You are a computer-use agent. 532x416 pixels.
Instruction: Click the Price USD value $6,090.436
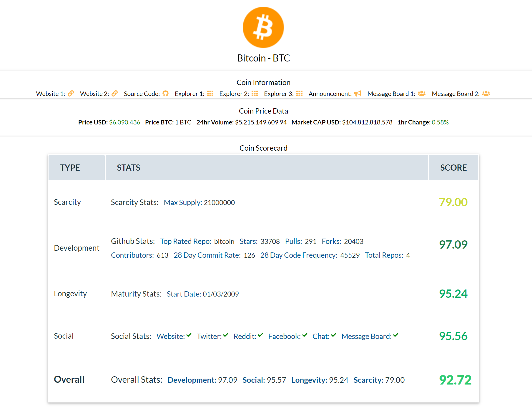[125, 122]
